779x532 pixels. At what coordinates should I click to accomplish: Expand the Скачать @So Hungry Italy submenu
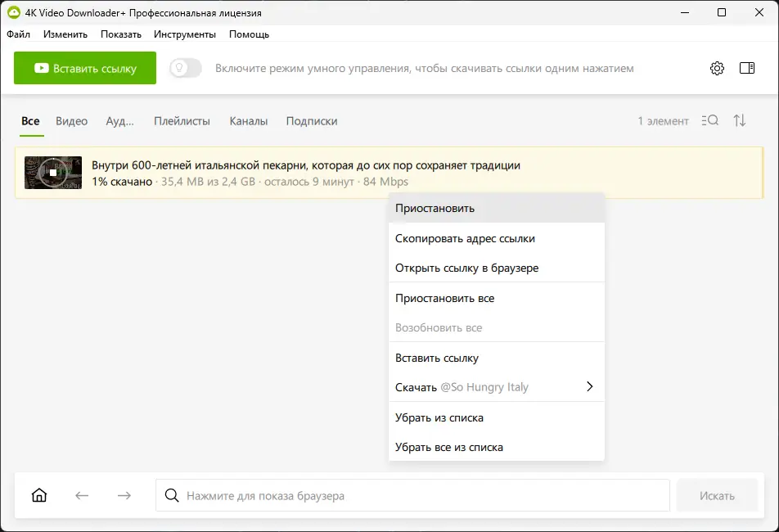click(589, 387)
